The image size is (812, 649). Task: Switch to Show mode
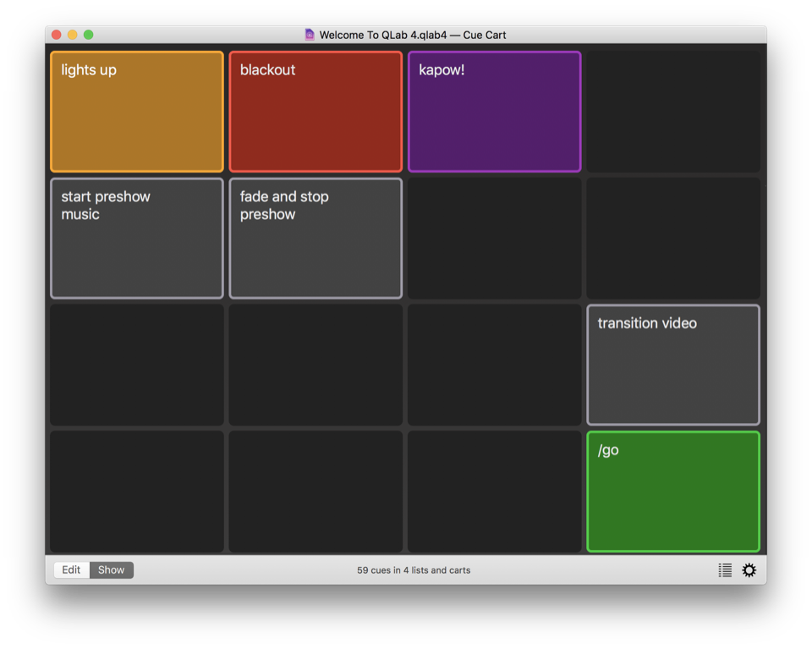tap(111, 570)
